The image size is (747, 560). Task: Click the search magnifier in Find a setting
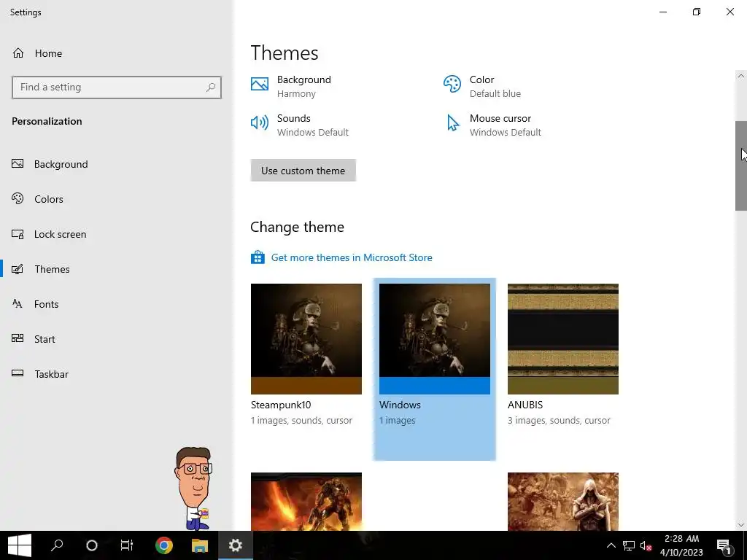click(211, 87)
